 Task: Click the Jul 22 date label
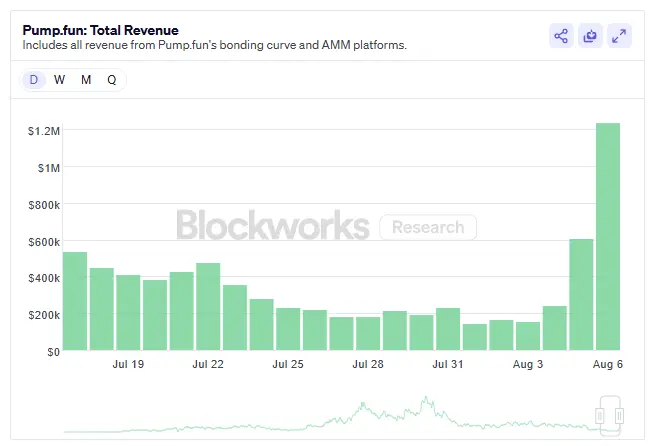click(x=208, y=364)
